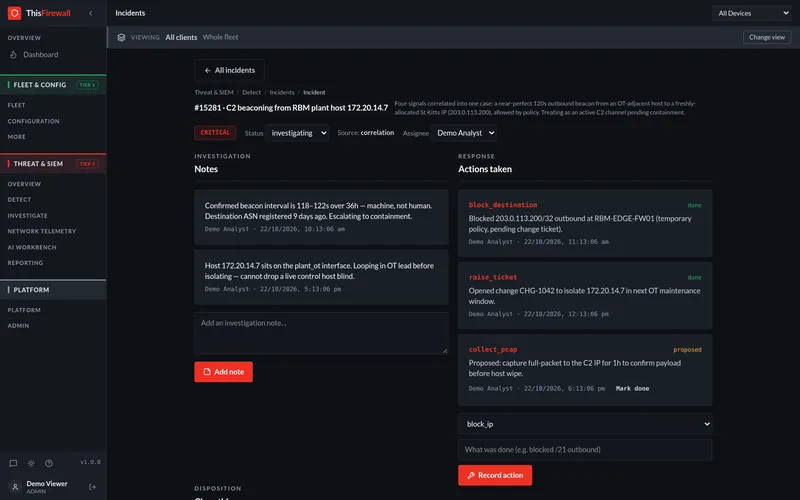The image size is (800, 500).
Task: Expand the block_ip action type dropdown
Action: tap(585, 424)
